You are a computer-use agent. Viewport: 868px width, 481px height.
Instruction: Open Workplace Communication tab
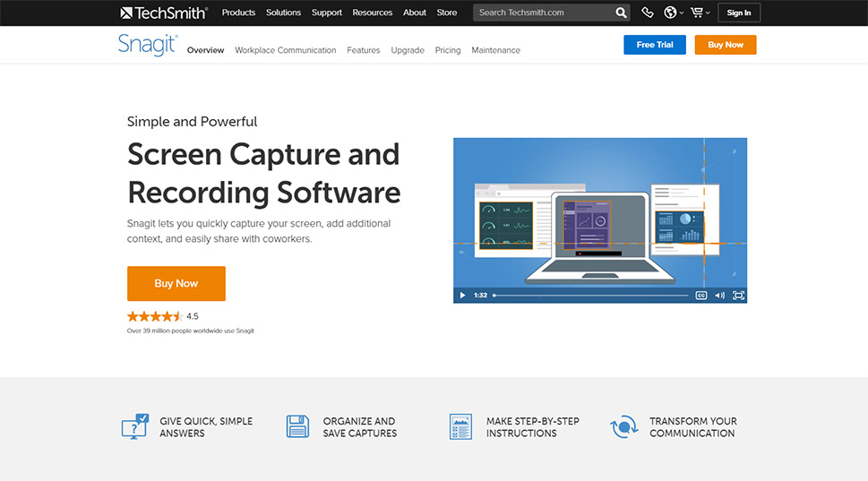pos(286,50)
